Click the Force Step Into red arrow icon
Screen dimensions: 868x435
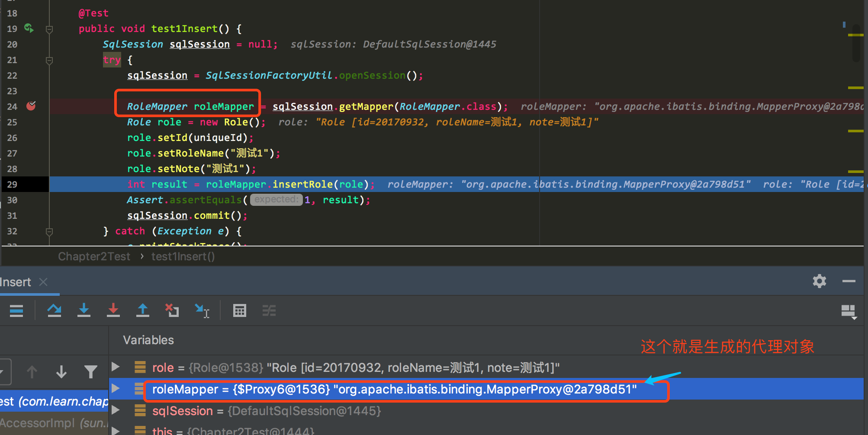pyautogui.click(x=113, y=310)
